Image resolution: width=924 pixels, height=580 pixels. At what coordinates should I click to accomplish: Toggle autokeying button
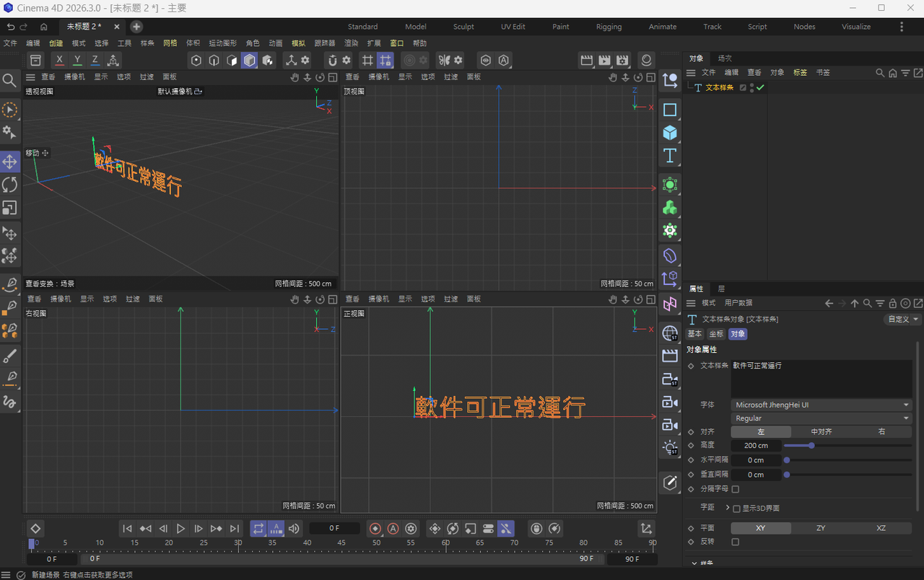coord(393,529)
